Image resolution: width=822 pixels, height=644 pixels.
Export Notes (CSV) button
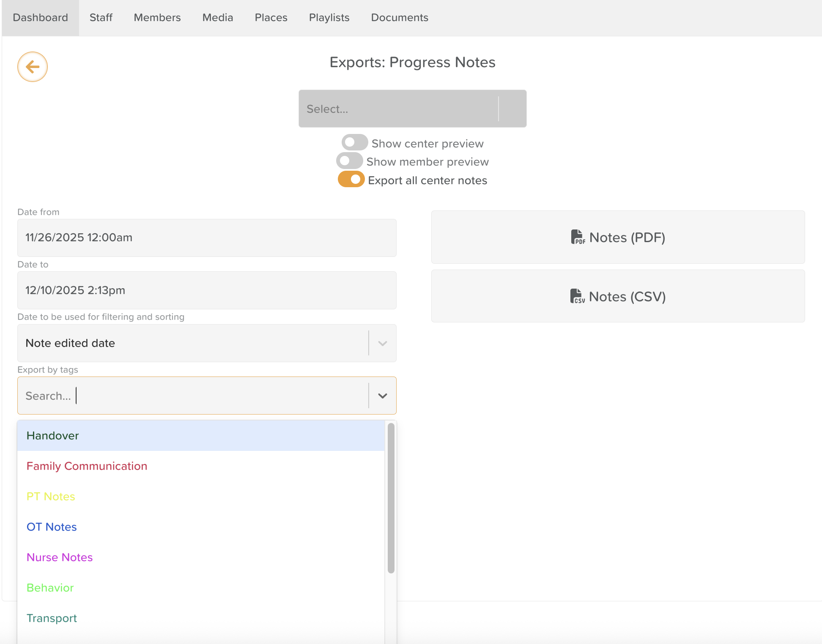click(x=618, y=296)
